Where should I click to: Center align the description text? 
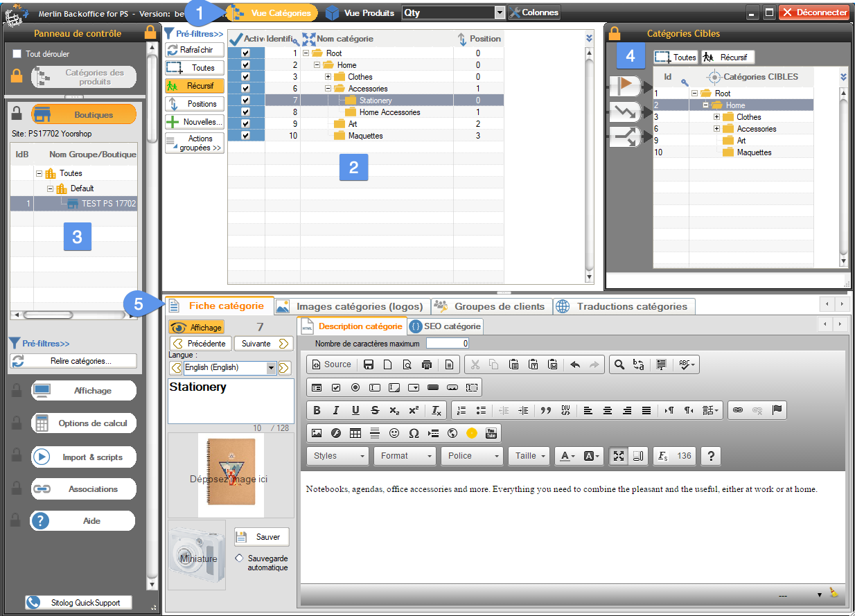click(x=607, y=410)
